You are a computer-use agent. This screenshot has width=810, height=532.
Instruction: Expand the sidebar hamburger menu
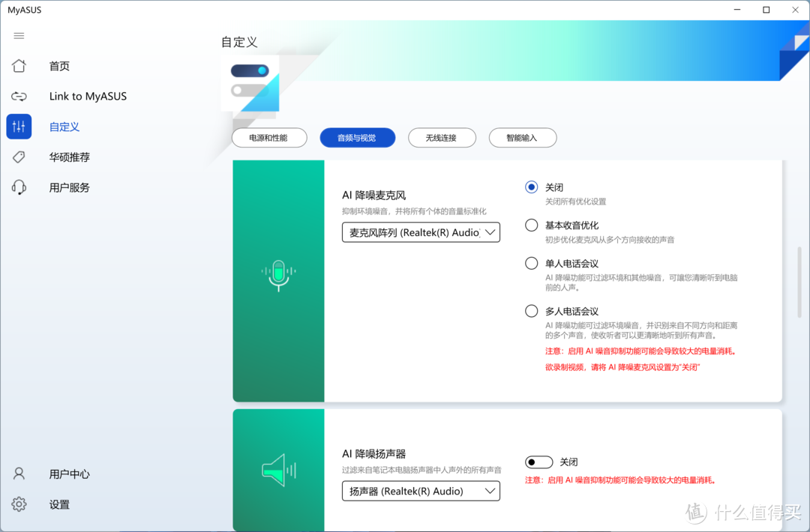pos(19,35)
